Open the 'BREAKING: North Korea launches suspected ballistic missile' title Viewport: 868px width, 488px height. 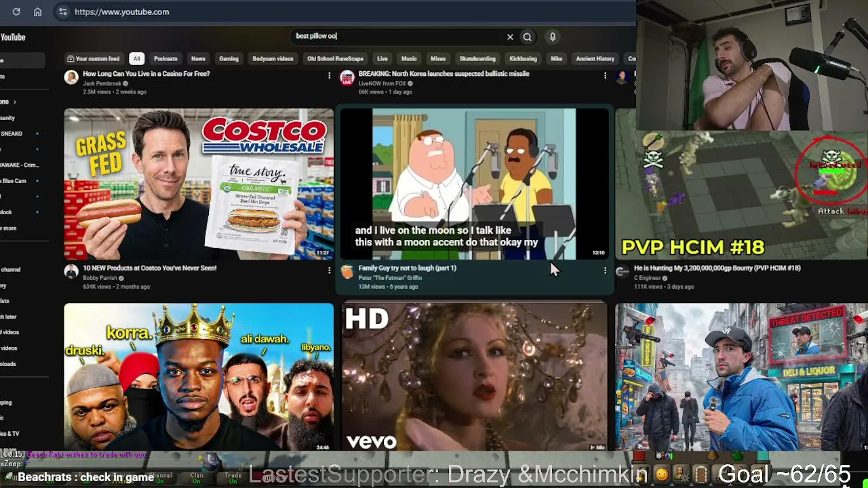click(x=443, y=74)
